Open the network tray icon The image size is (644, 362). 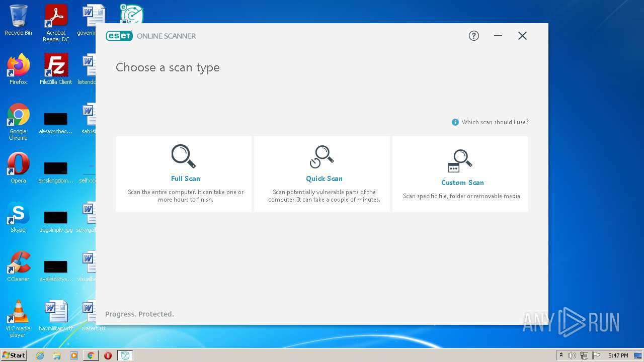[x=584, y=355]
